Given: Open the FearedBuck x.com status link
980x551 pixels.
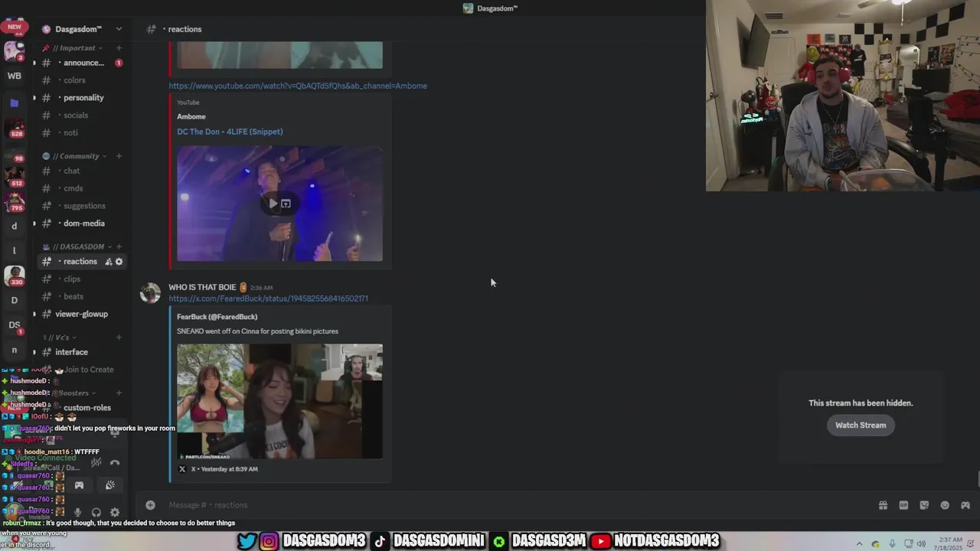Looking at the screenshot, I should [268, 298].
